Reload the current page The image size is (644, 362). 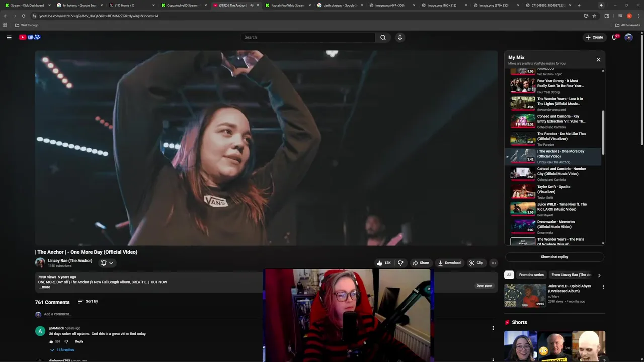click(23, 16)
